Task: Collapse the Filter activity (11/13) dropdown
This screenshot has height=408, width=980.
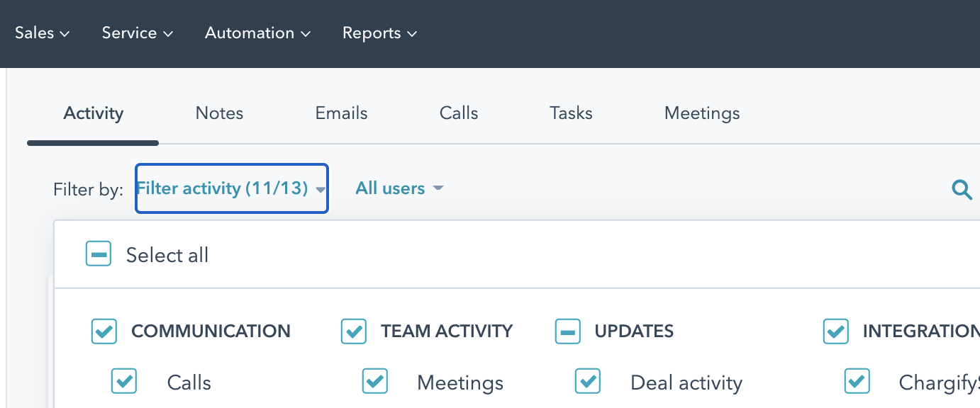Action: point(231,188)
